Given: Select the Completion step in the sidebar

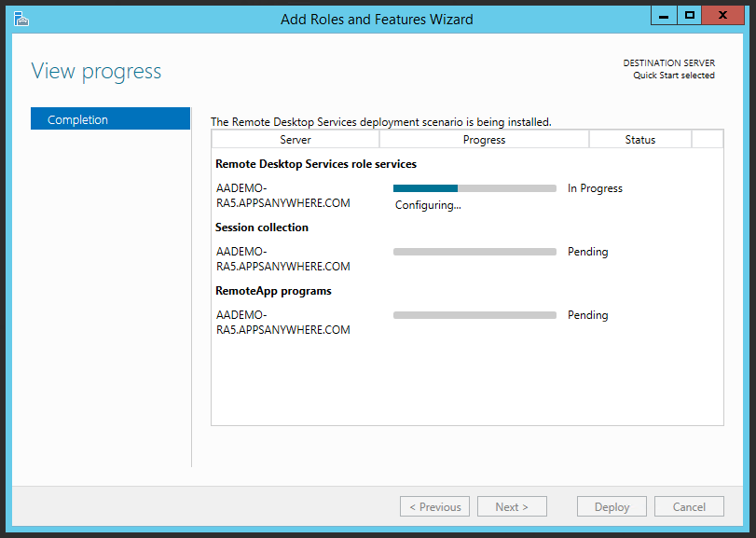Looking at the screenshot, I should point(110,119).
